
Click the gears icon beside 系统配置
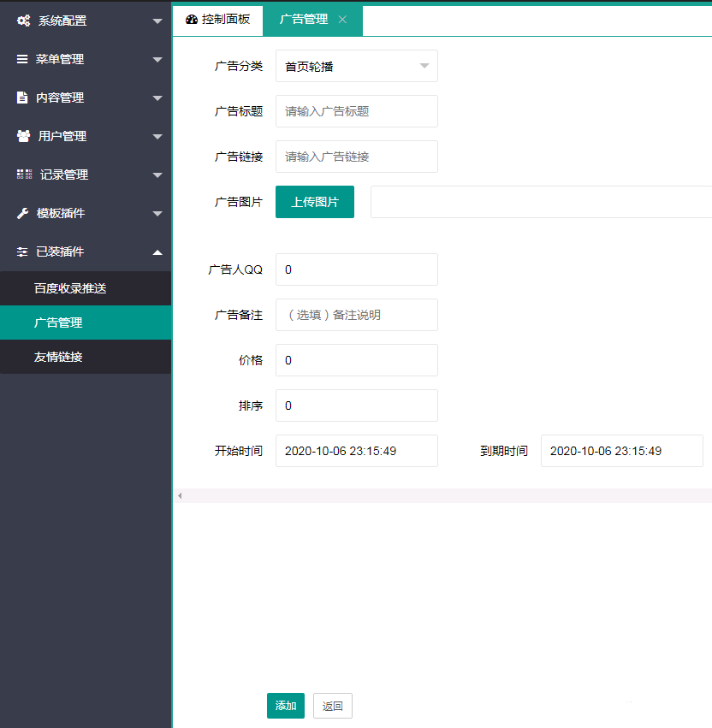(24, 21)
